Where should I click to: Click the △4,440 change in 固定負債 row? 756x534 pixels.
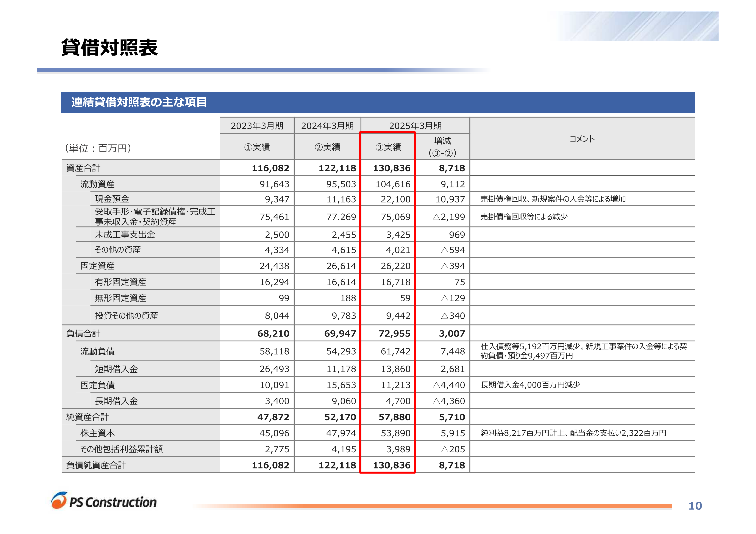[x=449, y=385]
